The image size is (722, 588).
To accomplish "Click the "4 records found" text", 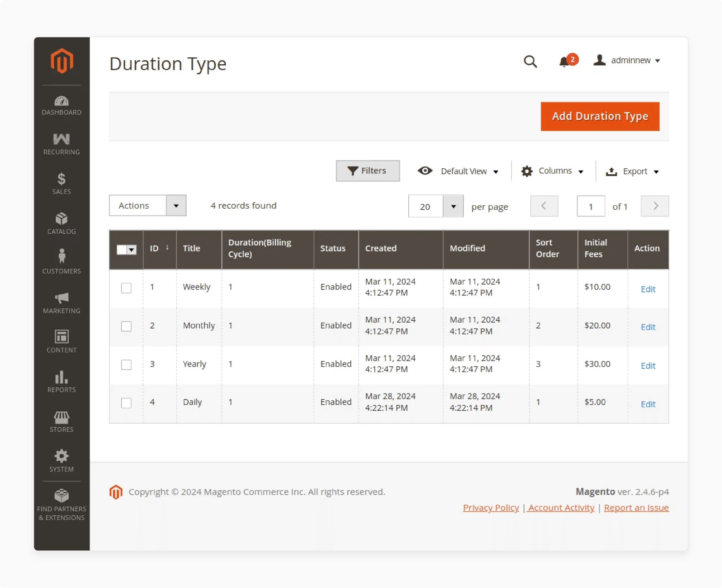I will 243,206.
